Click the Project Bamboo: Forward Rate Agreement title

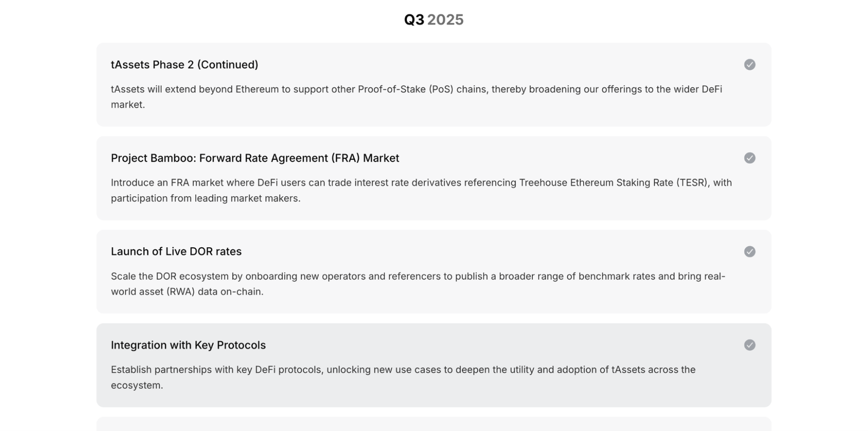tap(255, 158)
